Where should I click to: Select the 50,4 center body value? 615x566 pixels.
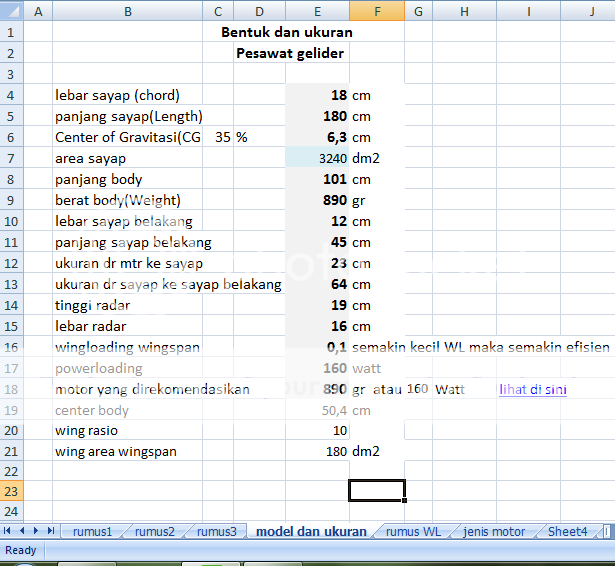coord(317,410)
